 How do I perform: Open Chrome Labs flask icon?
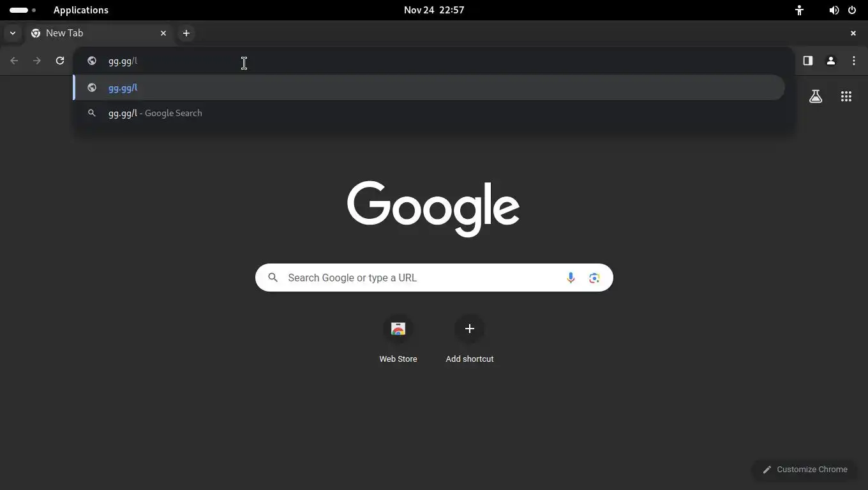pos(816,96)
